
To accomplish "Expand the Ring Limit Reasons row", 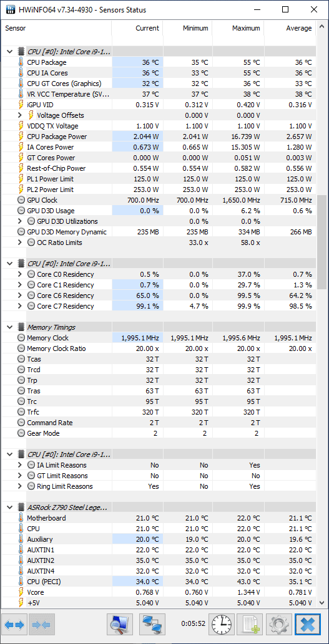I will click(20, 486).
